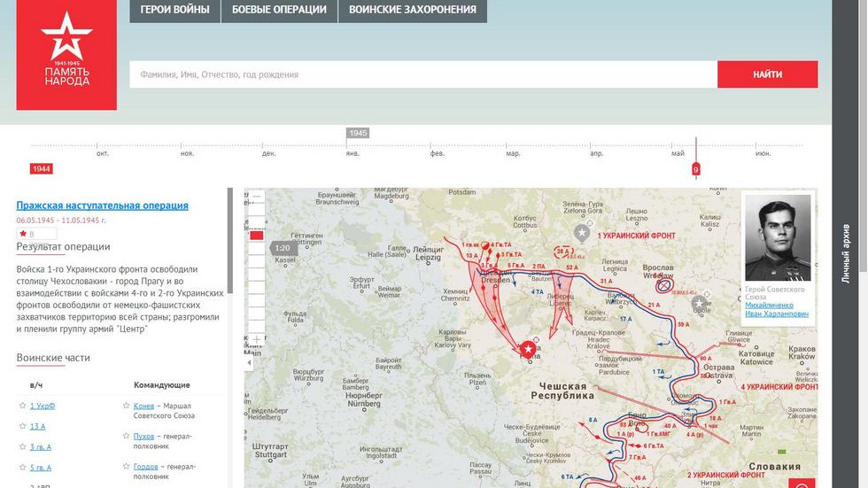Image resolution: width=868 pixels, height=488 pixels.
Task: Open the Боевые операции menu
Action: click(279, 11)
